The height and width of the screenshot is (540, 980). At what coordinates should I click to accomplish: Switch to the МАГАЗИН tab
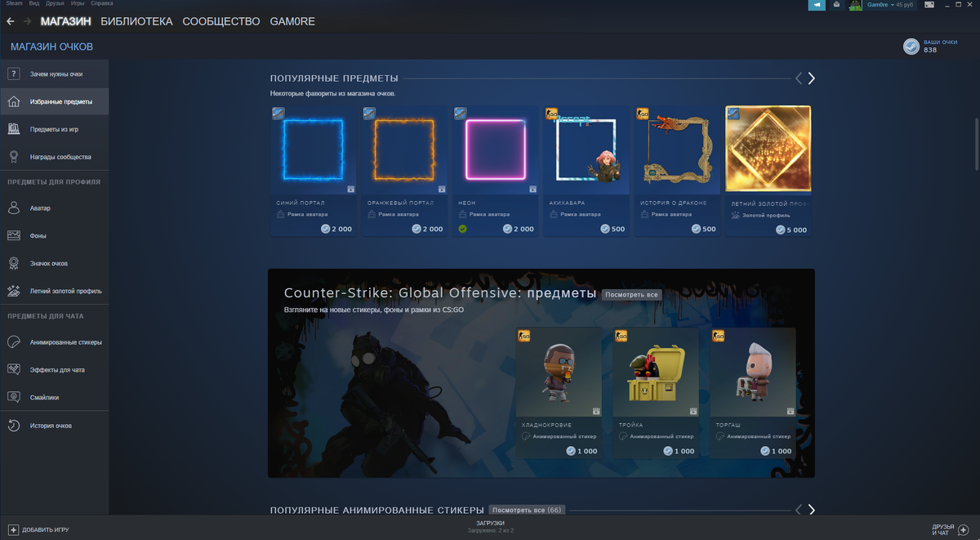click(66, 21)
